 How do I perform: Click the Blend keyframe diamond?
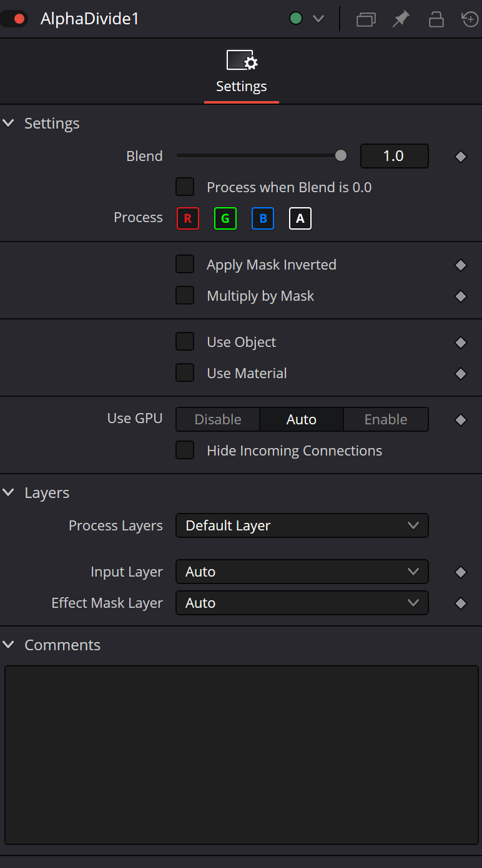(461, 157)
